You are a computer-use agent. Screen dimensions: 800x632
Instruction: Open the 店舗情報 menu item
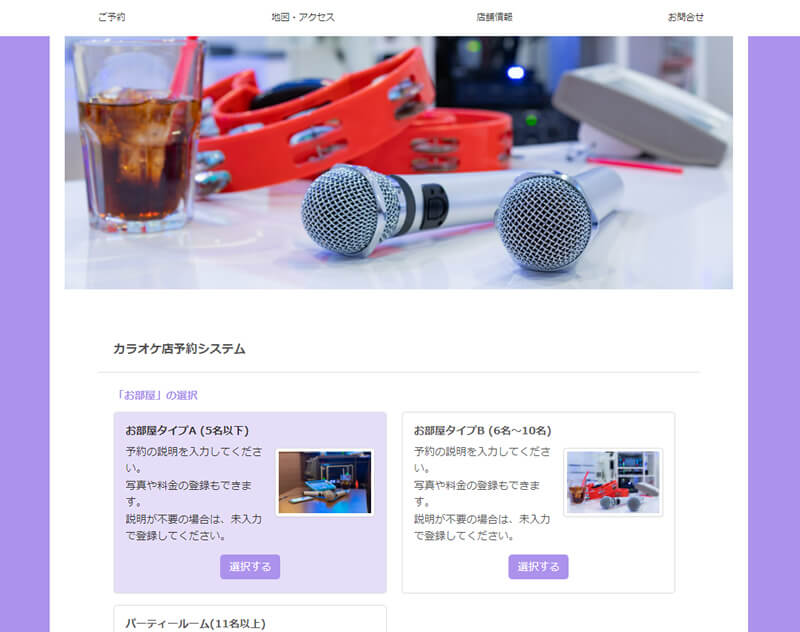[494, 17]
